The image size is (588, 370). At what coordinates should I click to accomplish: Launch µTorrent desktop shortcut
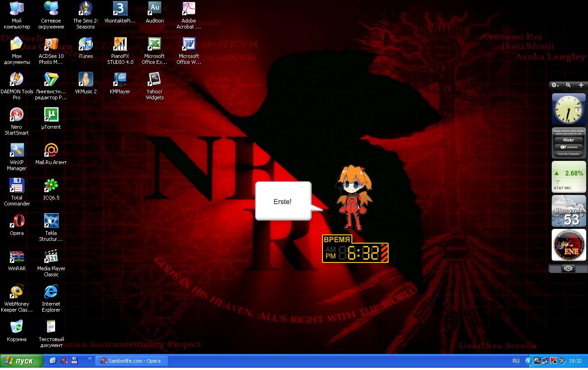pos(51,119)
